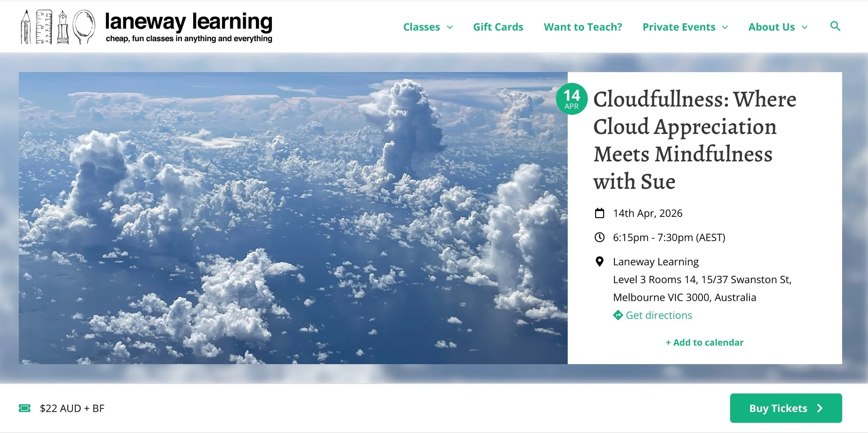Expand the Classes dropdown chevron
Viewport: 868px width, 433px height.
pos(450,27)
